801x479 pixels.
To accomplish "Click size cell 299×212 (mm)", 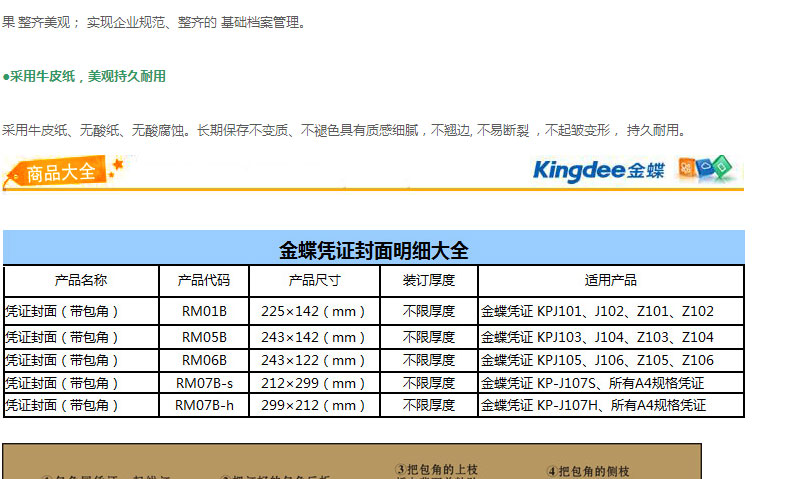I will pos(313,405).
